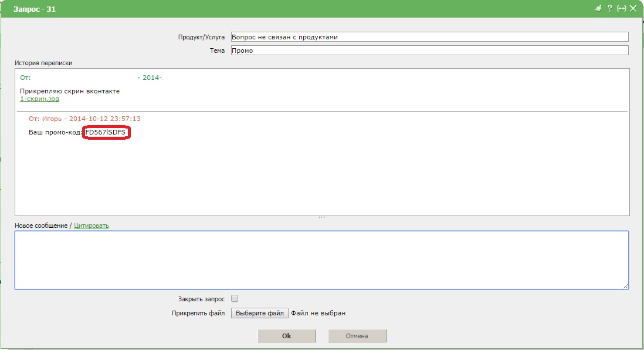Grab the splitter handle below message history
Screen dimensions: 644x350
pyautogui.click(x=321, y=217)
